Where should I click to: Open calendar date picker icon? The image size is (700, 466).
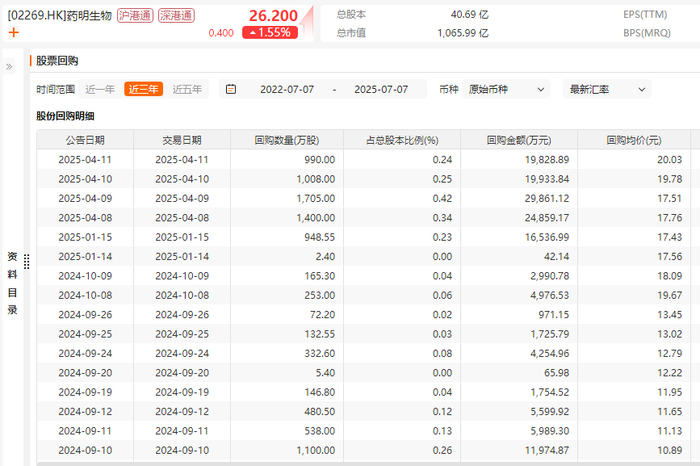[x=231, y=89]
